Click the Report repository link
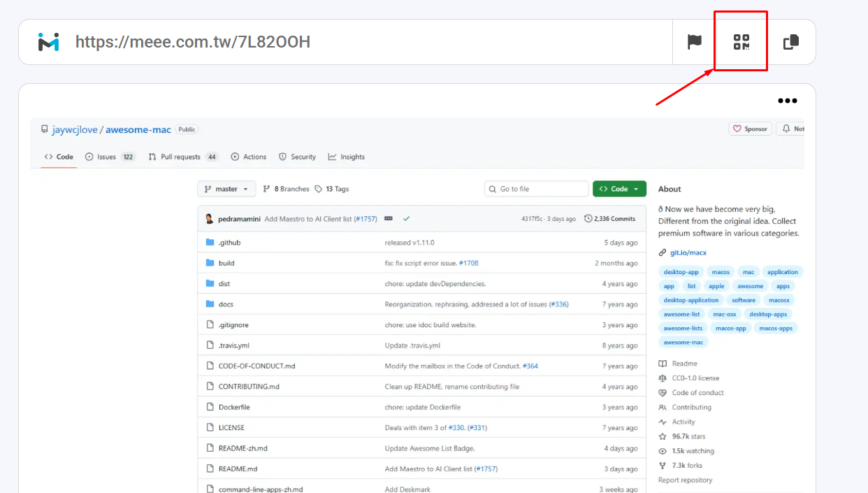The image size is (868, 493). (x=686, y=480)
